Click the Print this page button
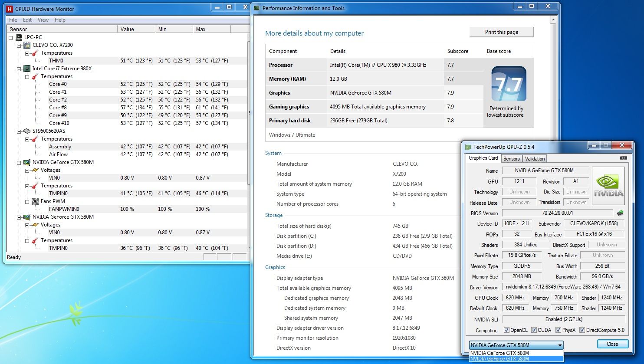Screen dimensions: 644x364 pos(501,32)
